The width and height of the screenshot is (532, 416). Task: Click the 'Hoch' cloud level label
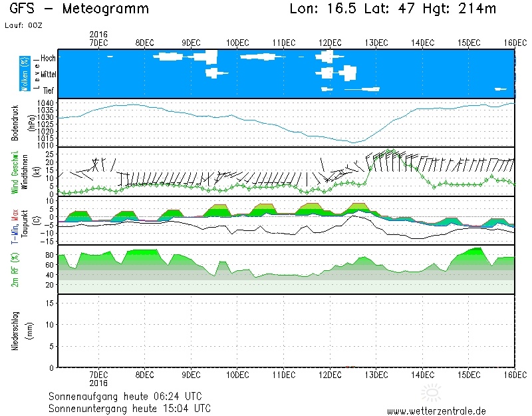point(48,58)
